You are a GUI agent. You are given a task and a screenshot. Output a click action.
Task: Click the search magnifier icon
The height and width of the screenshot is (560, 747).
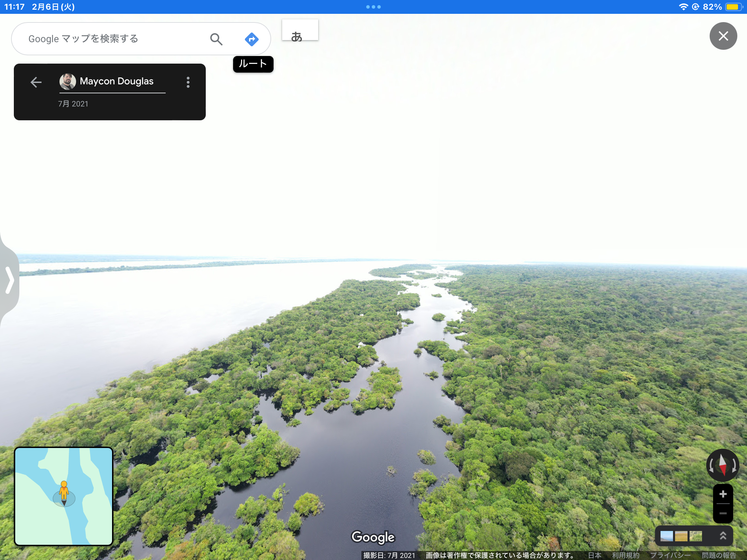coord(216,39)
